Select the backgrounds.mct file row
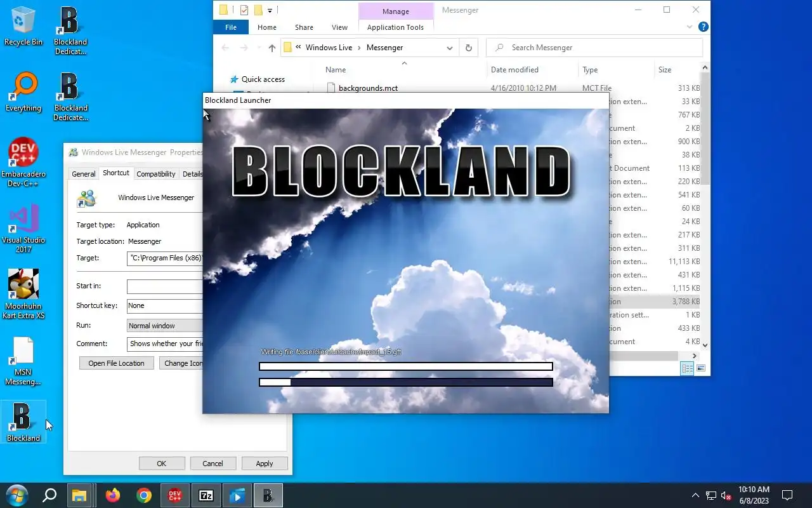The image size is (812, 508). (x=513, y=88)
